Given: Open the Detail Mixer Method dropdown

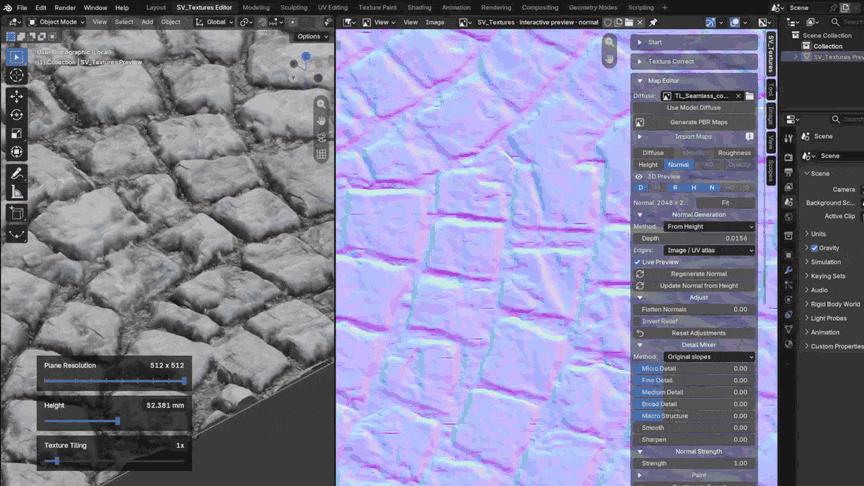Looking at the screenshot, I should (709, 357).
